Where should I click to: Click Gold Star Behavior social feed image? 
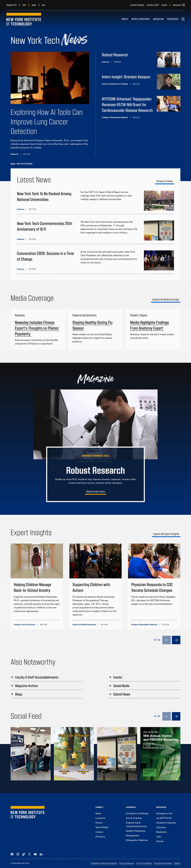(x=74, y=754)
